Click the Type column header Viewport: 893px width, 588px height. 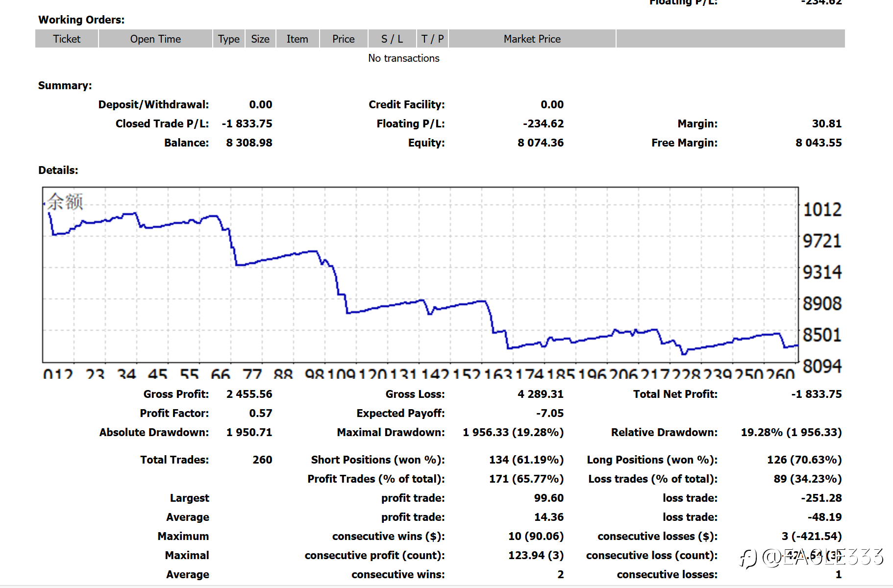coord(229,39)
